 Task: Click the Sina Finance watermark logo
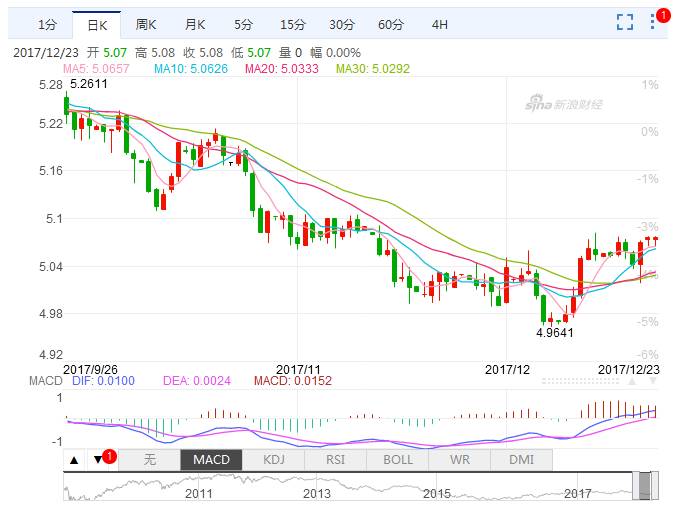[560, 104]
